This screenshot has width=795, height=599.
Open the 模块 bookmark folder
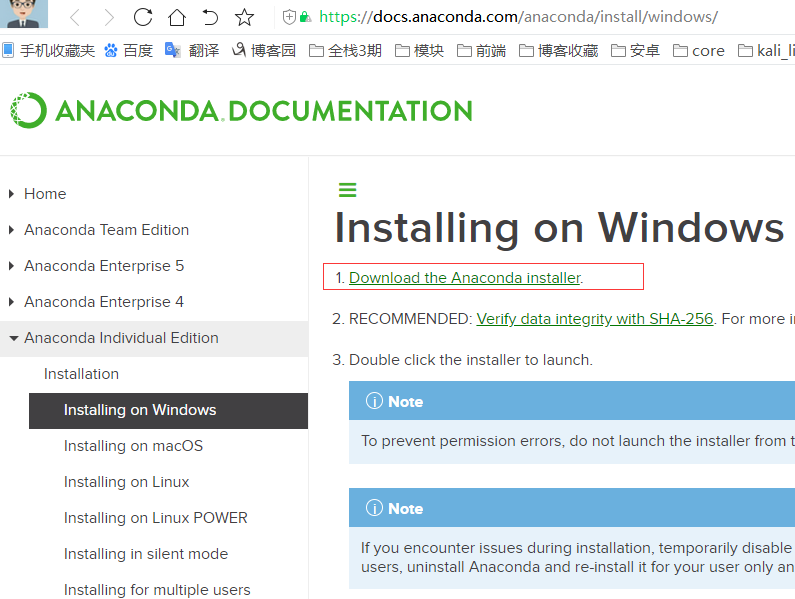(x=419, y=51)
